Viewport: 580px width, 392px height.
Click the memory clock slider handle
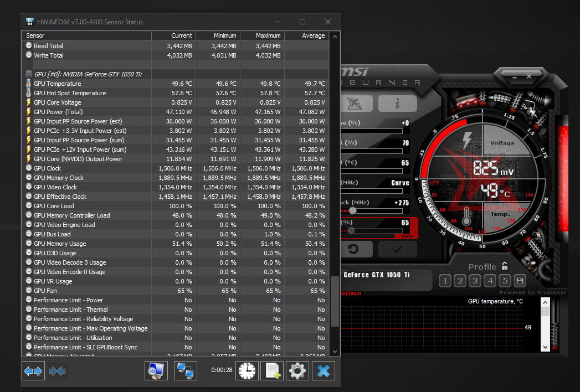(x=352, y=211)
